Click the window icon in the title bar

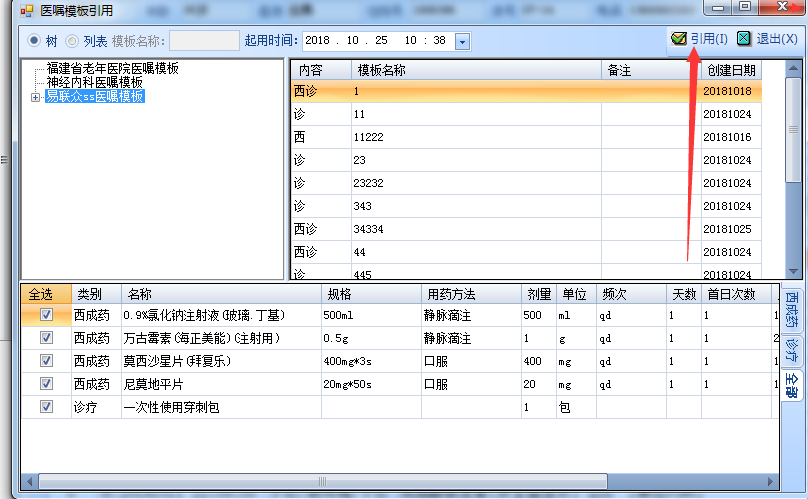(27, 10)
